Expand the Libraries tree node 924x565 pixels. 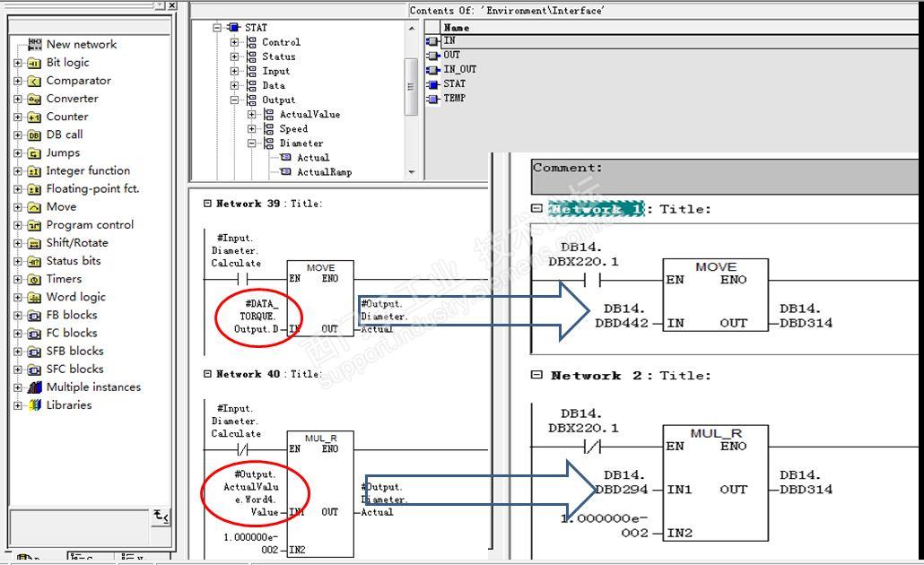click(x=18, y=406)
